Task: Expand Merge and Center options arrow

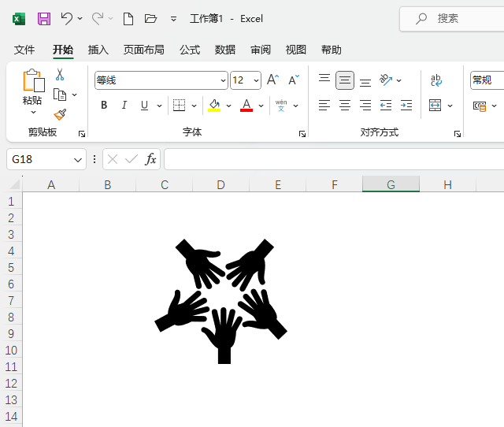Action: (450, 106)
